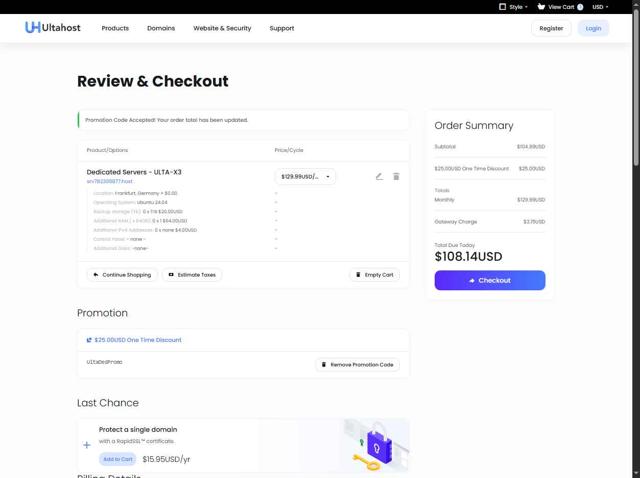Click the Login button
640x478 pixels.
(593, 28)
